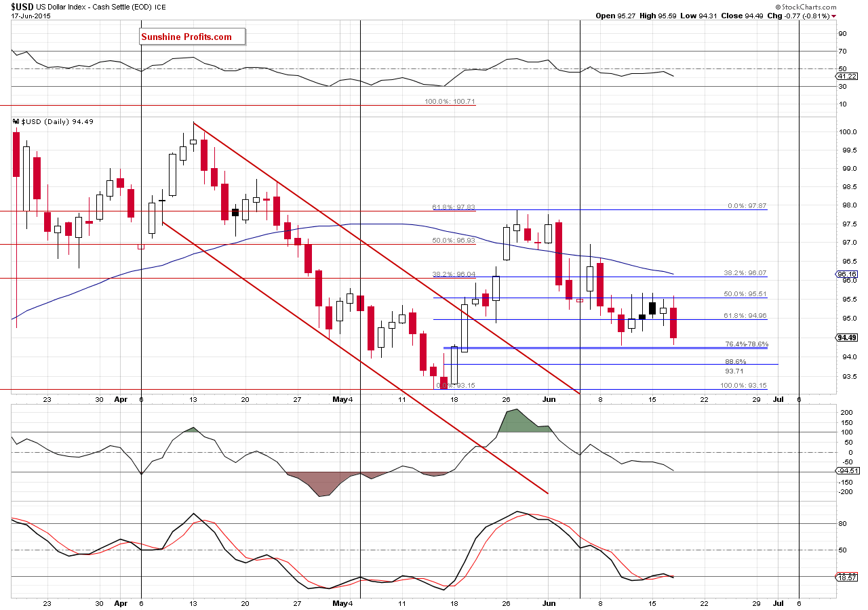Click the 70 level on RSI axis
The width and height of the screenshot is (868, 610).
click(844, 51)
